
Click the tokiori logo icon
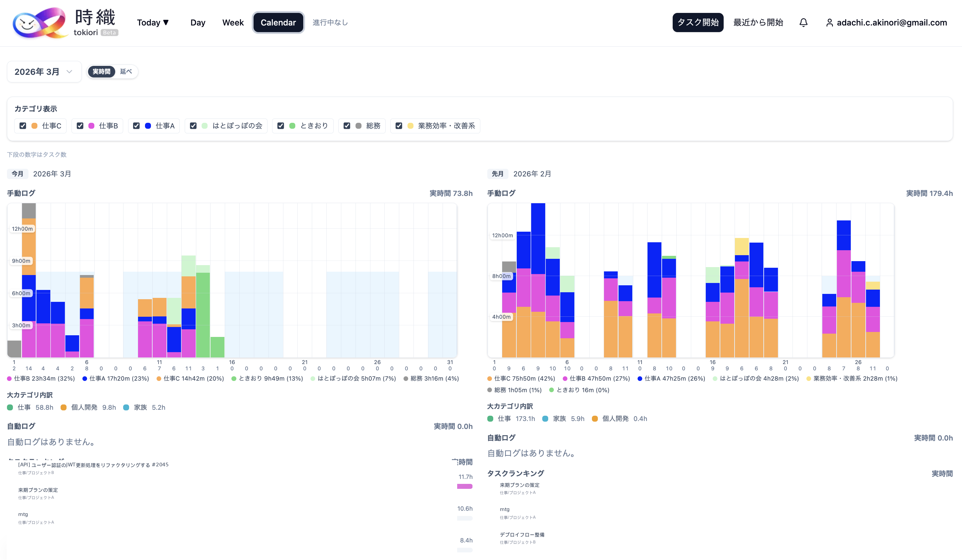click(39, 23)
